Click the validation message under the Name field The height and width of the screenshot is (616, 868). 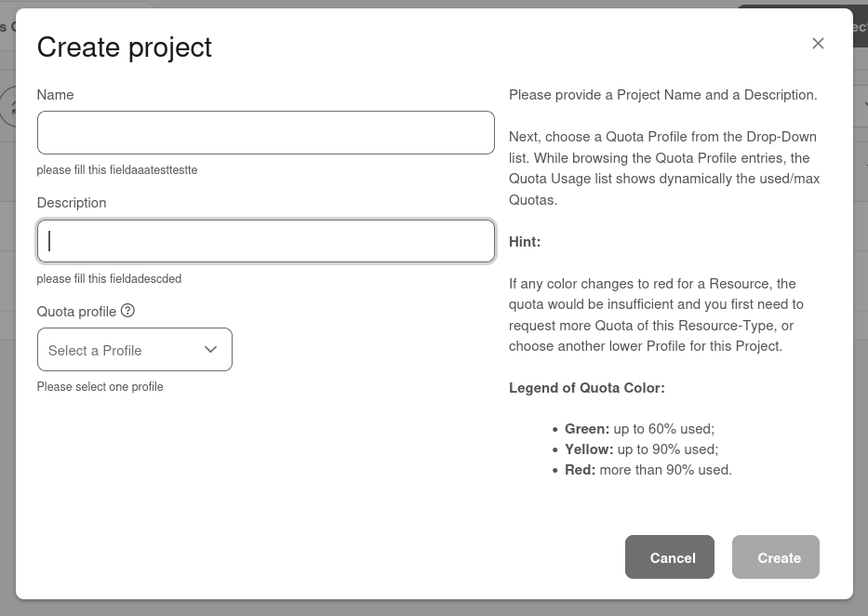117,170
